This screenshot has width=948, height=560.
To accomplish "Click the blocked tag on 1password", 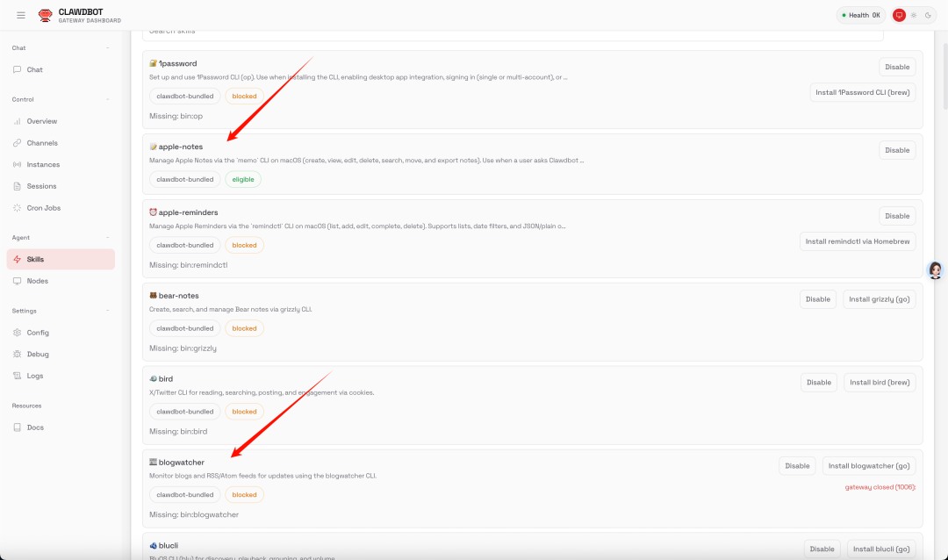I will click(244, 97).
